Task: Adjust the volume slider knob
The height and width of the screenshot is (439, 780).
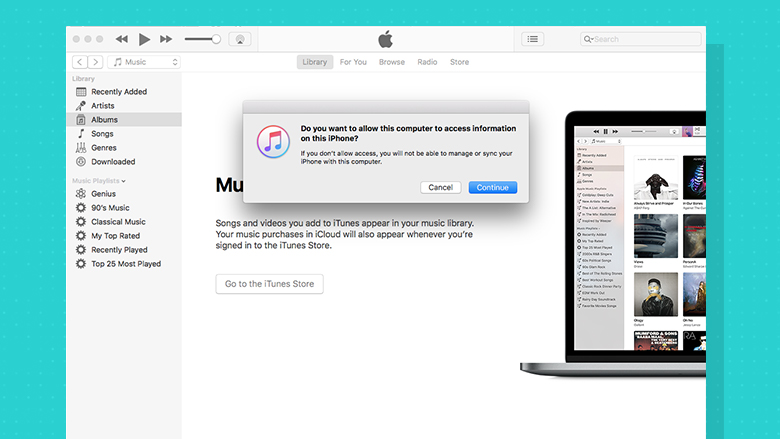Action: 216,39
